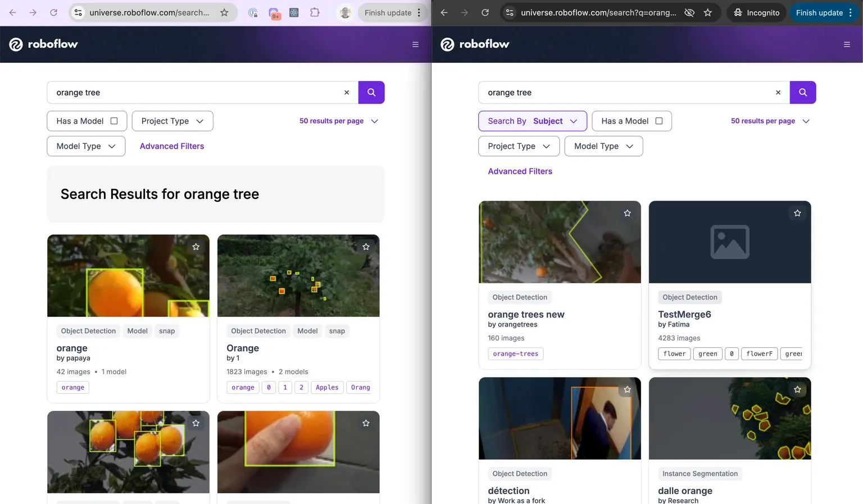863x504 pixels.
Task: Click 'by papaya' author text in left window
Action: point(74,358)
